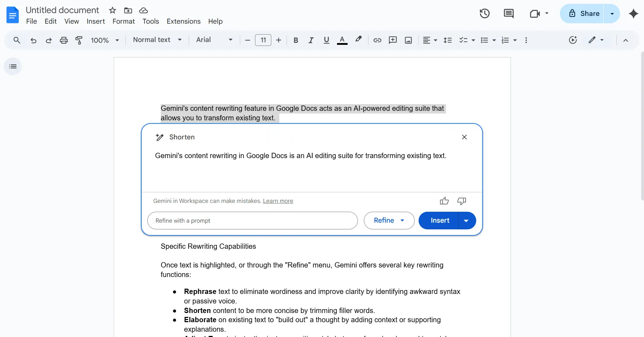Screen dimensions: 644x337
Task: Check cloud save status icon
Action: pyautogui.click(x=143, y=10)
